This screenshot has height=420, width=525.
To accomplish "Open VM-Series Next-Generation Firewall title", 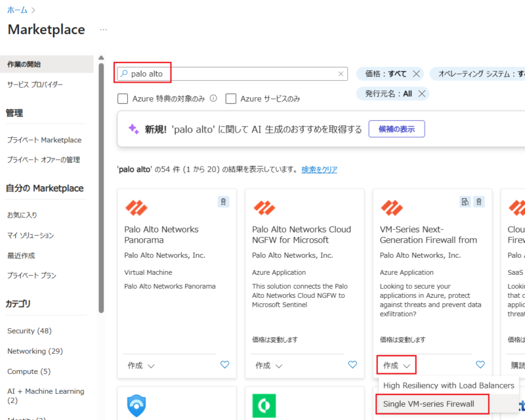I will click(429, 234).
